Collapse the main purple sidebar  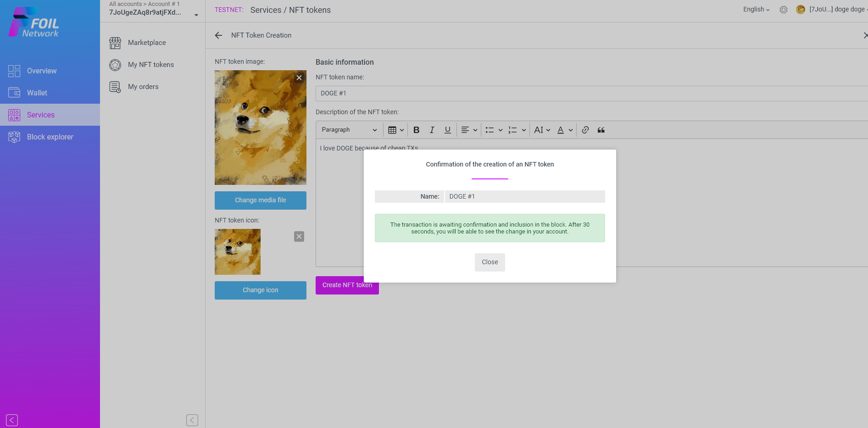click(12, 420)
